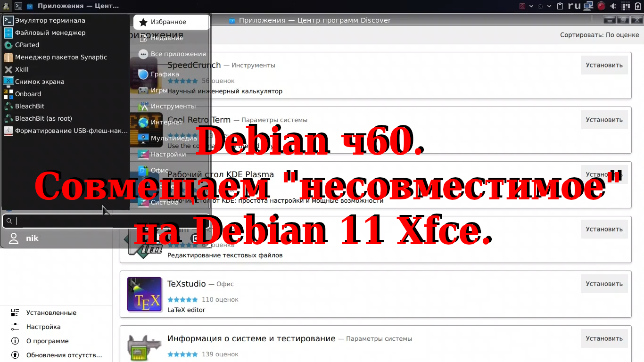Click the penguin applications menu button
The height and width of the screenshot is (362, 644).
pos(6,6)
